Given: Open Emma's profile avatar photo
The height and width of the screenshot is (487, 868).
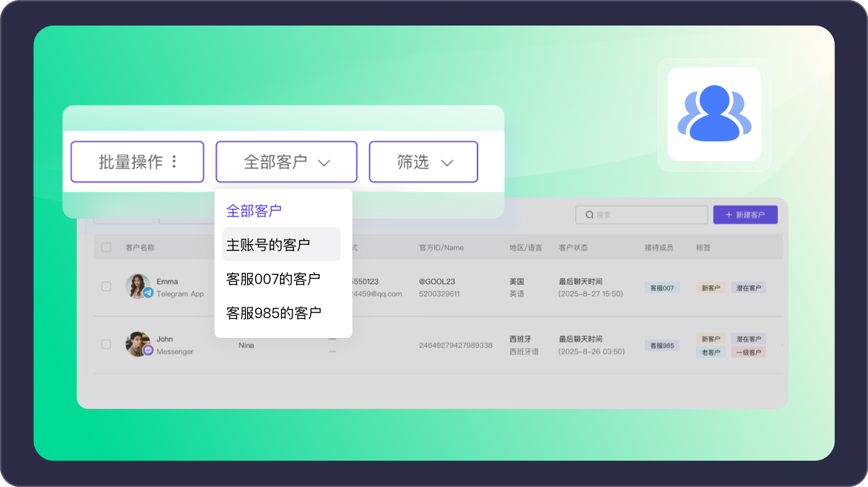Looking at the screenshot, I should coord(137,285).
